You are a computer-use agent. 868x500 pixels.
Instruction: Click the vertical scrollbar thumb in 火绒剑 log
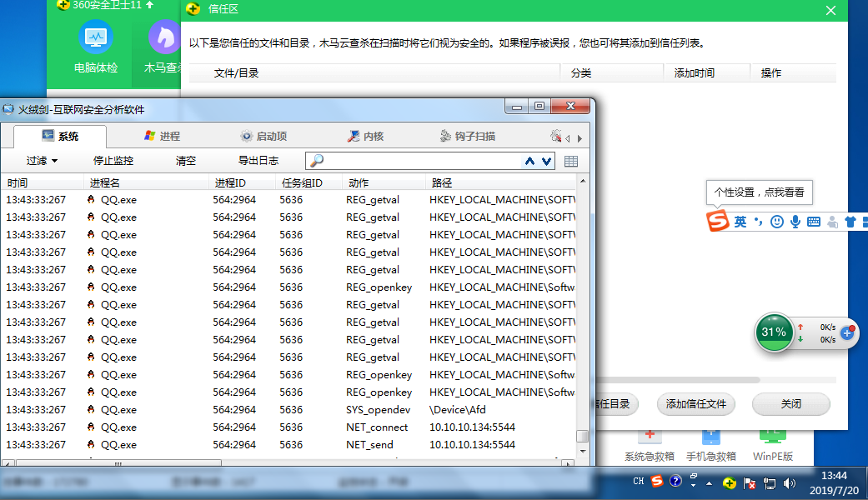tap(582, 437)
